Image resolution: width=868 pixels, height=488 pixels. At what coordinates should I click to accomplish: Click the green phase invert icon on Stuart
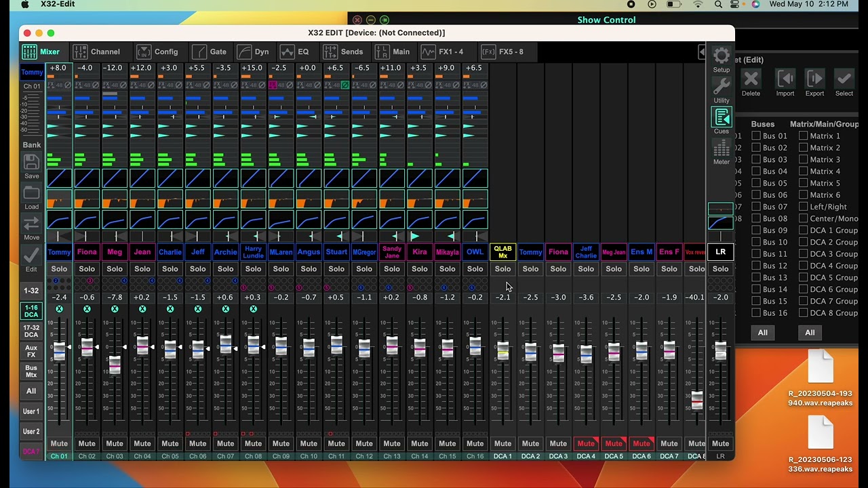(345, 85)
